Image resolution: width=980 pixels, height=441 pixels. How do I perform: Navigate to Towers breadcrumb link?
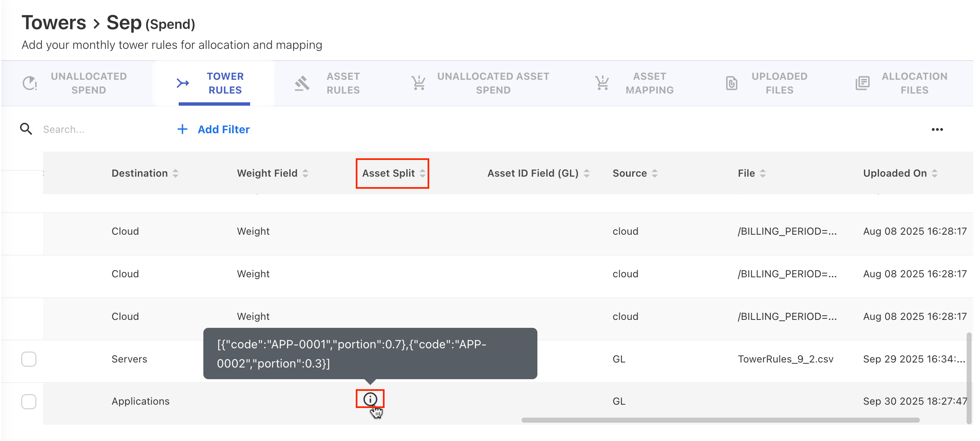pos(54,23)
